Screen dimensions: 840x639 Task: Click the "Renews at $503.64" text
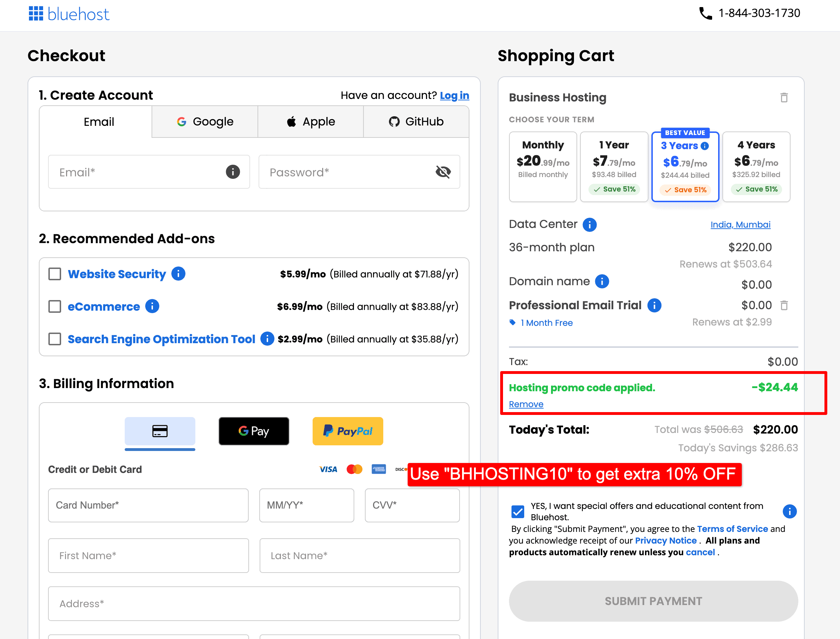726,264
